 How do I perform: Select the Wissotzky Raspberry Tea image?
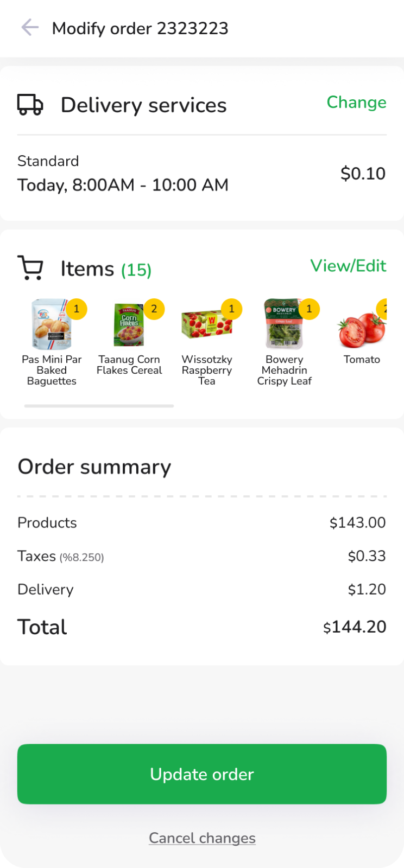click(x=206, y=325)
